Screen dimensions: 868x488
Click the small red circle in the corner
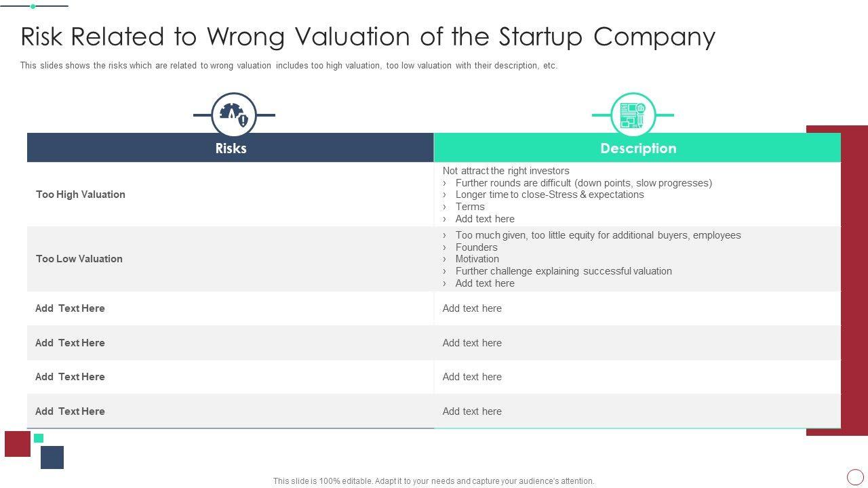[855, 476]
